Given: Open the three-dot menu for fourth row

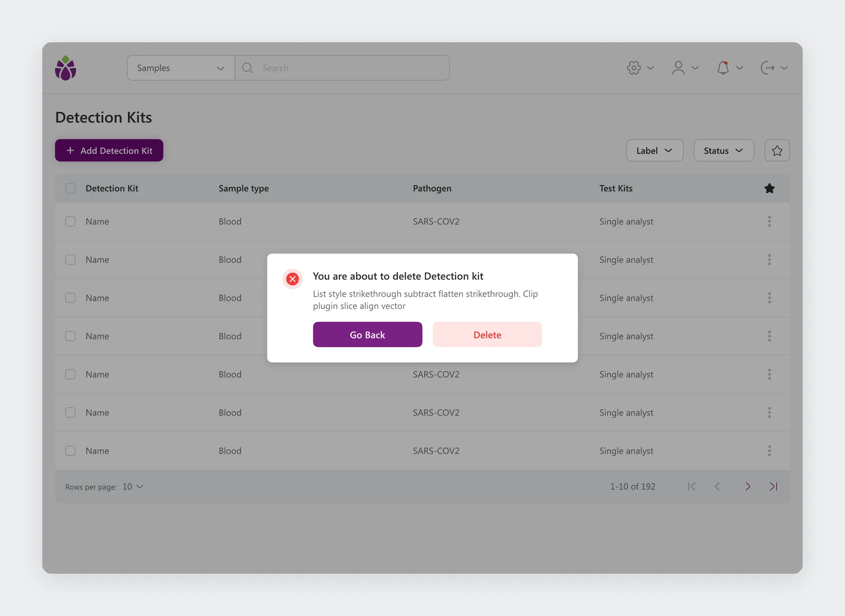Looking at the screenshot, I should (769, 336).
